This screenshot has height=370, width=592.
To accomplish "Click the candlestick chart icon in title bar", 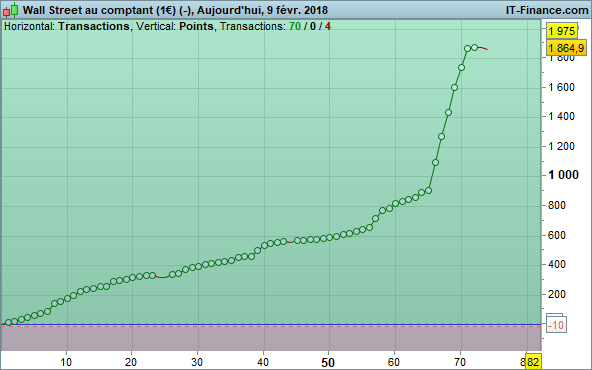I will (x=10, y=10).
